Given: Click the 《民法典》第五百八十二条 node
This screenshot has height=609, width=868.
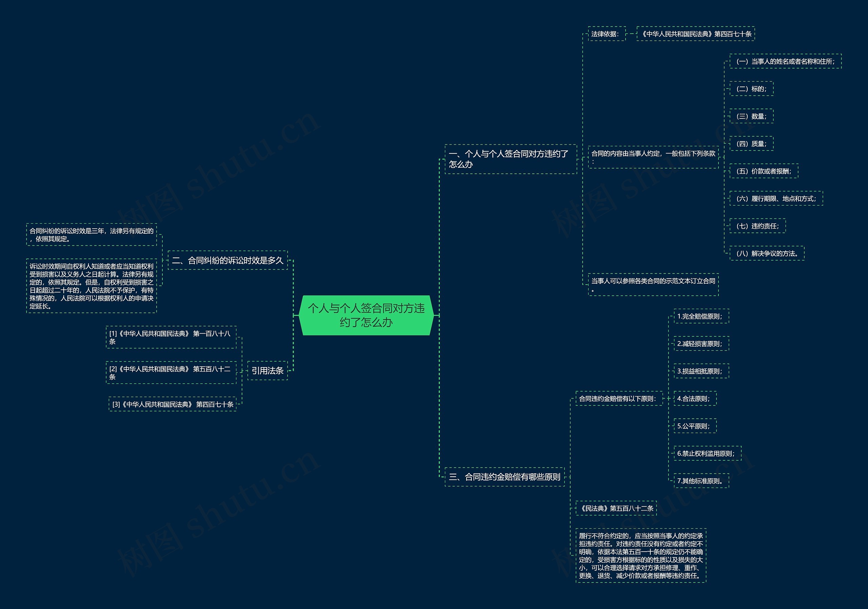Looking at the screenshot, I should 615,508.
